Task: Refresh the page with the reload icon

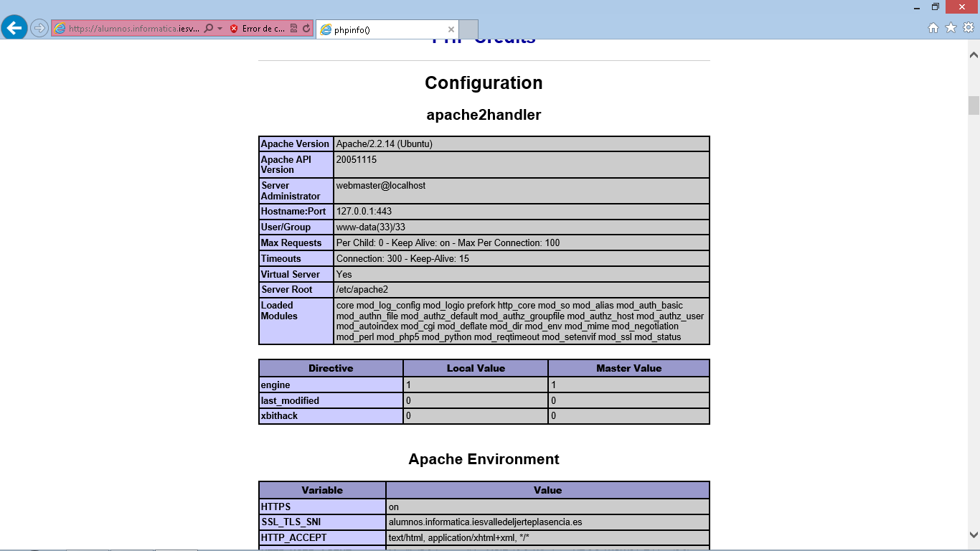Action: click(x=306, y=29)
